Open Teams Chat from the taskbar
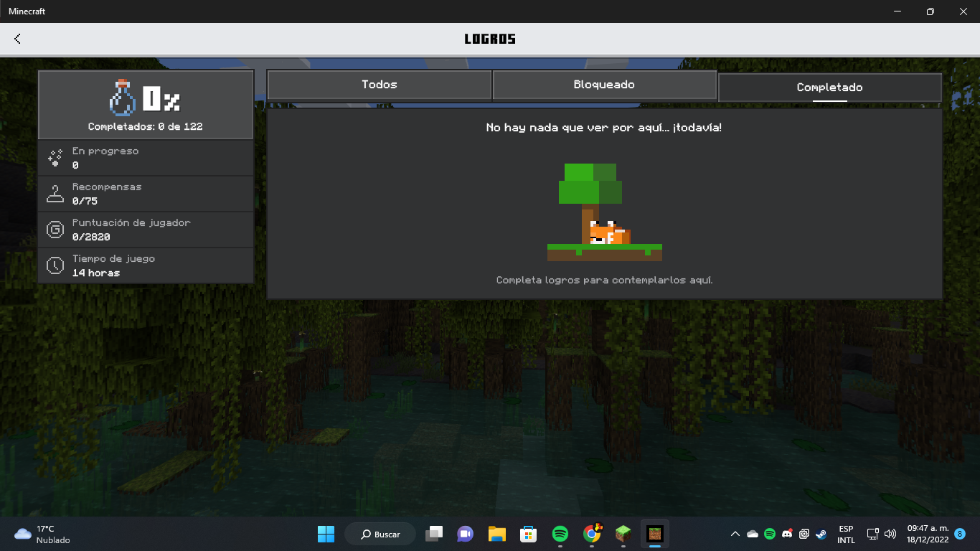Screen dimensions: 980x551 tap(466, 534)
